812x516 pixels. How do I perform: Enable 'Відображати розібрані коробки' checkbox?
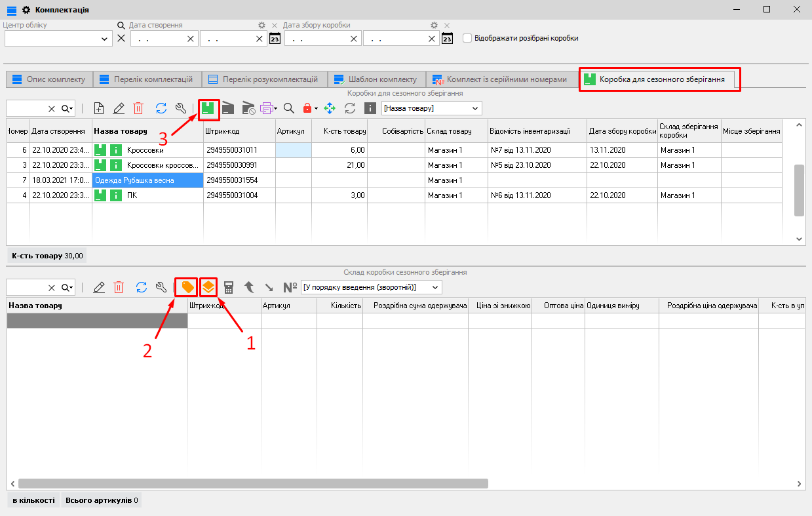467,38
